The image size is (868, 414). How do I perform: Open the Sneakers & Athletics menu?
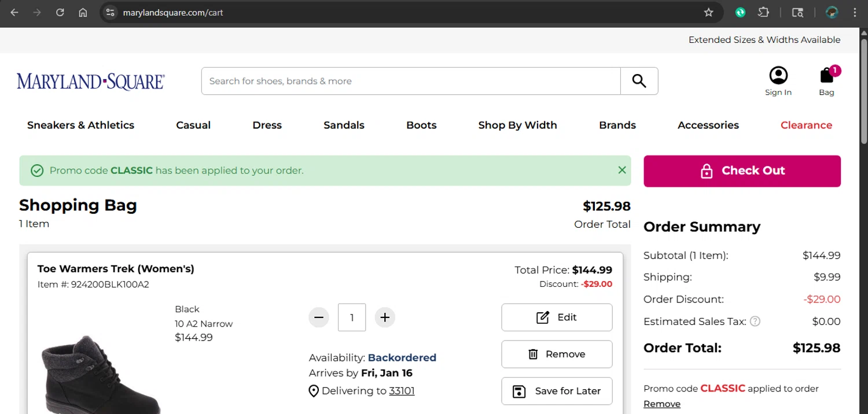tap(80, 125)
